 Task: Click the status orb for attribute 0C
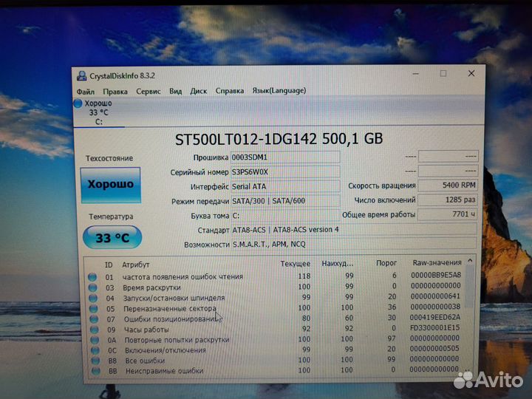coord(95,350)
